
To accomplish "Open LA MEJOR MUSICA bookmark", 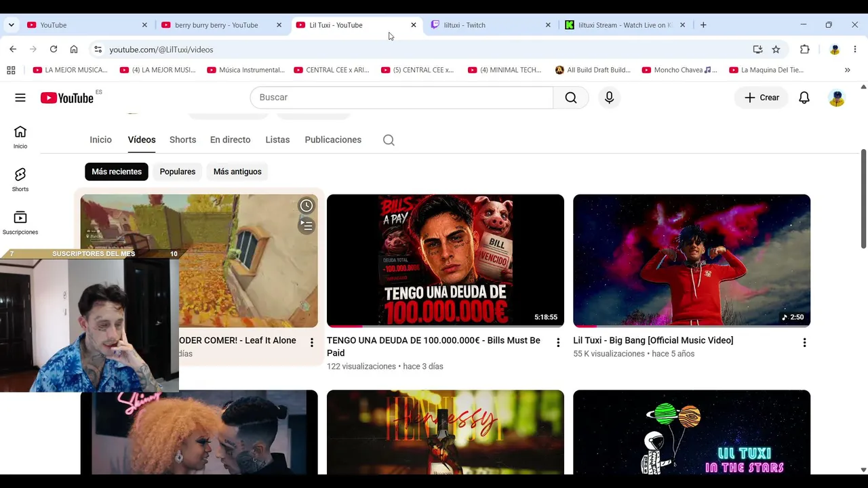I will coord(71,70).
